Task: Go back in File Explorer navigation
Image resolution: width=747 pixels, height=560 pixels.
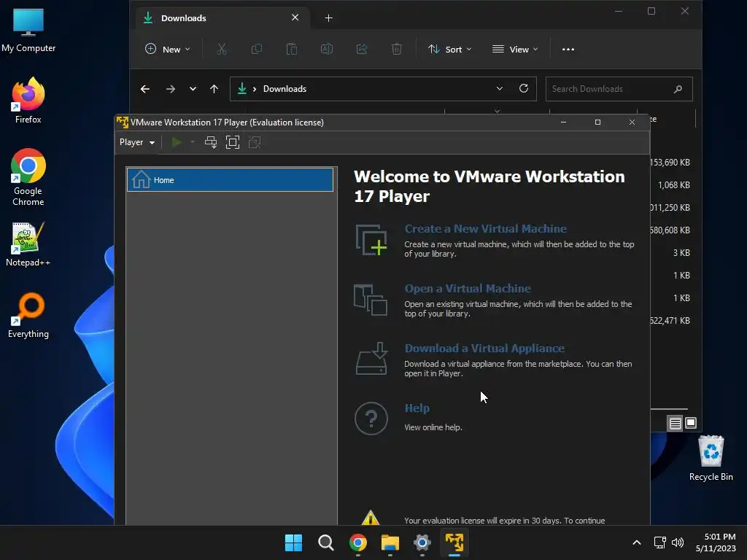Action: (x=145, y=89)
